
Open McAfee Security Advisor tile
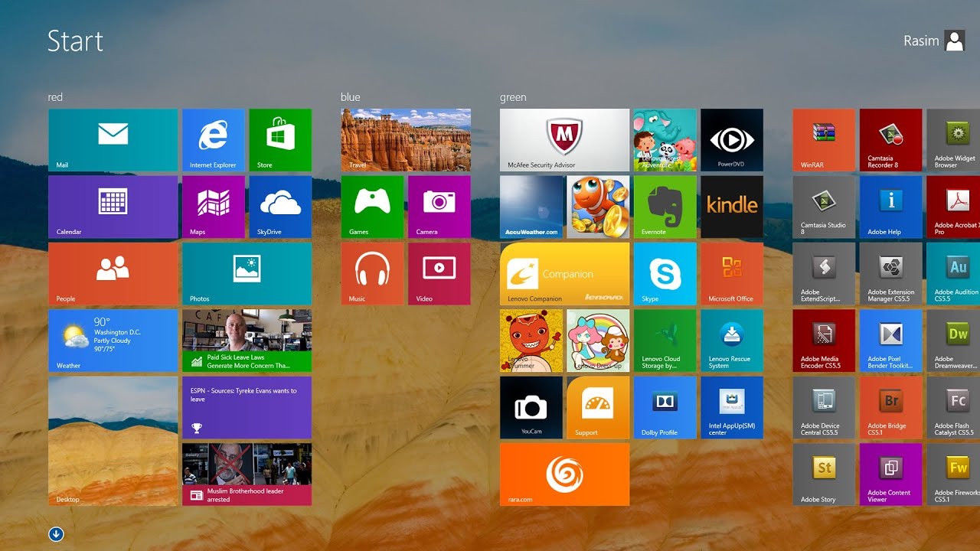[565, 140]
